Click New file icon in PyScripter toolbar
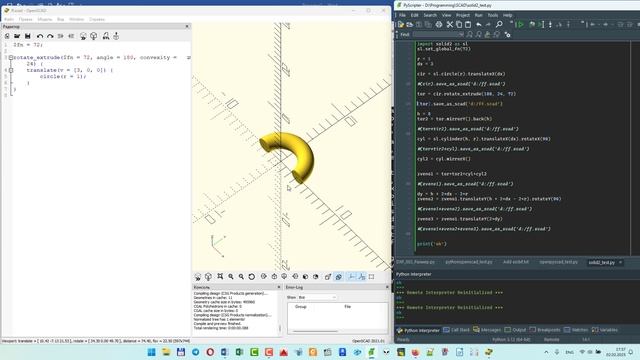The image size is (640, 360). [x=401, y=25]
